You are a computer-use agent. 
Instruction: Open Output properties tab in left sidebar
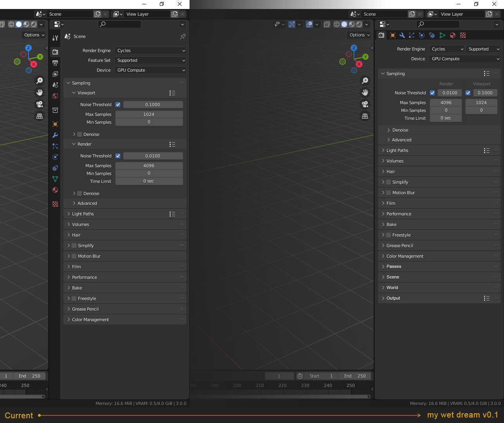click(55, 63)
